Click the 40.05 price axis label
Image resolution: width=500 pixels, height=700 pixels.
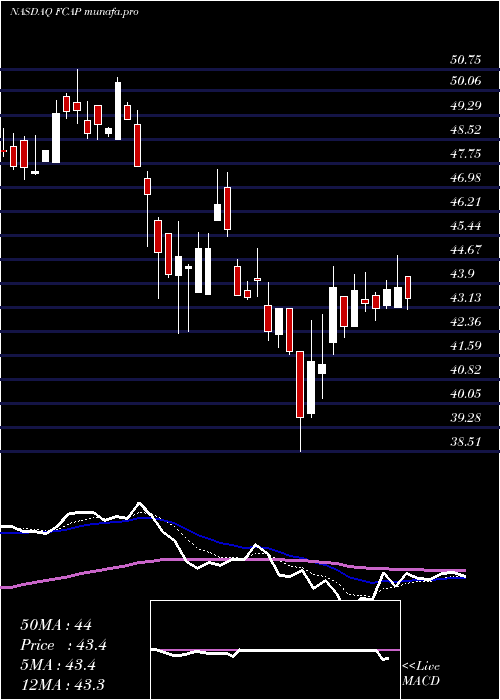coord(465,394)
